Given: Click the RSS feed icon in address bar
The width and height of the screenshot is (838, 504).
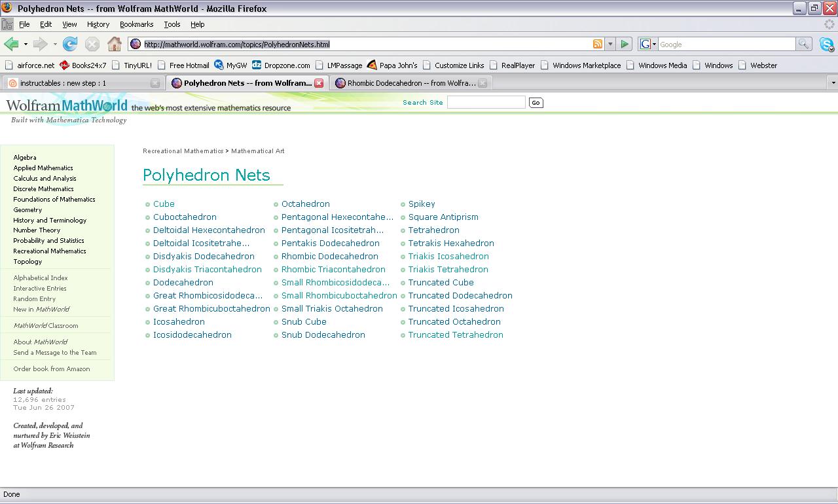Looking at the screenshot, I should 597,44.
